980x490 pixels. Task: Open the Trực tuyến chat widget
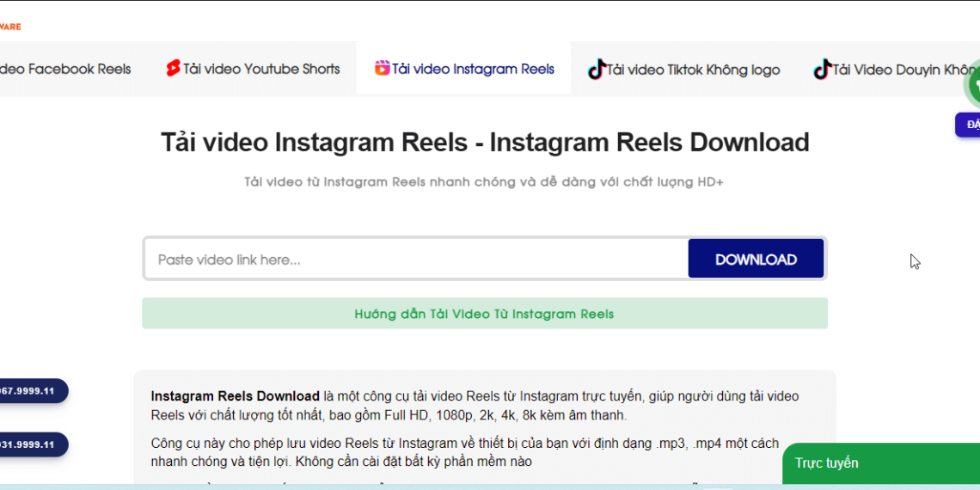pos(881,463)
